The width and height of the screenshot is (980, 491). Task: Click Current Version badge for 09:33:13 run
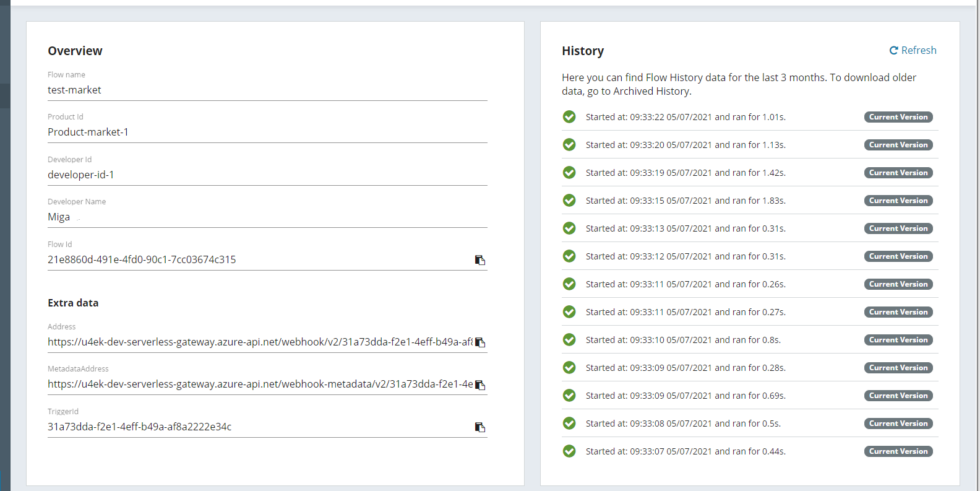click(x=898, y=228)
